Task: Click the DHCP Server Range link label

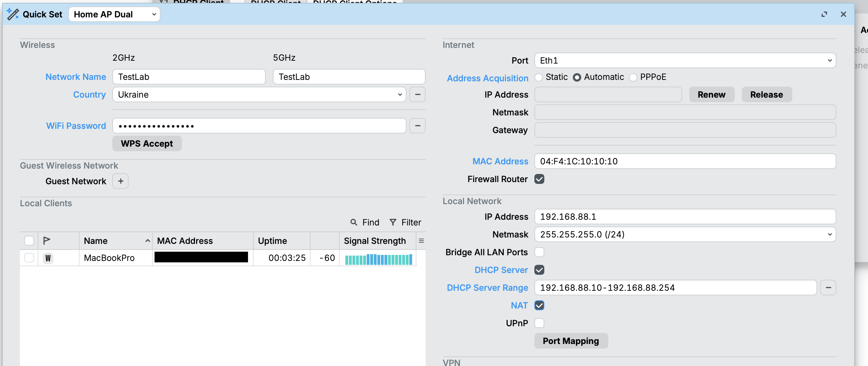Action: pos(487,288)
